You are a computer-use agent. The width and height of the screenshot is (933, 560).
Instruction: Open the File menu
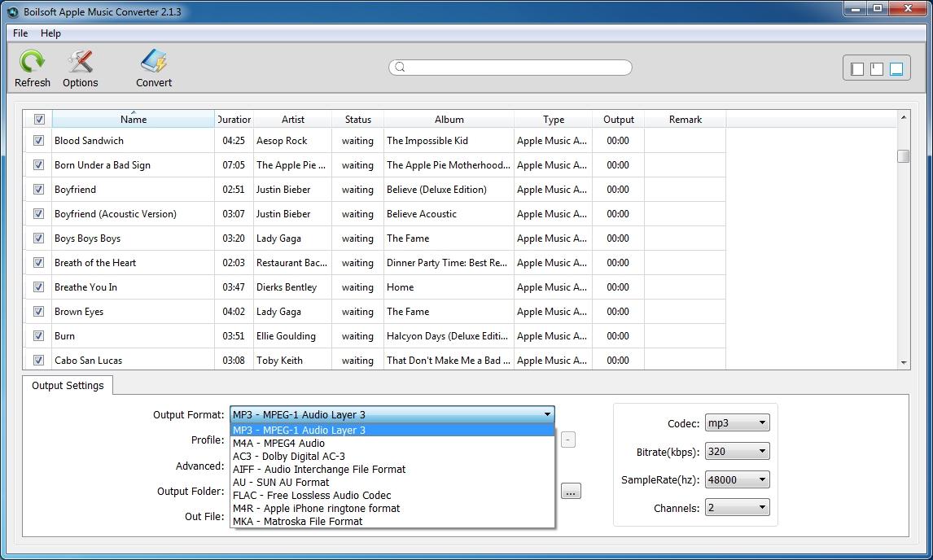click(20, 33)
